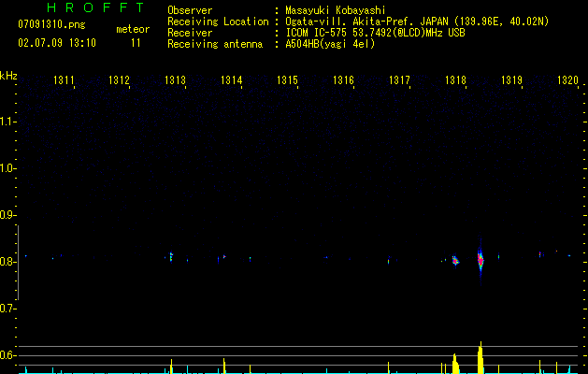Viewport: 588px width, 374px height.
Task: Click Ogata-vill. Akita-Pref. JAPAN location text
Action: click(x=417, y=22)
